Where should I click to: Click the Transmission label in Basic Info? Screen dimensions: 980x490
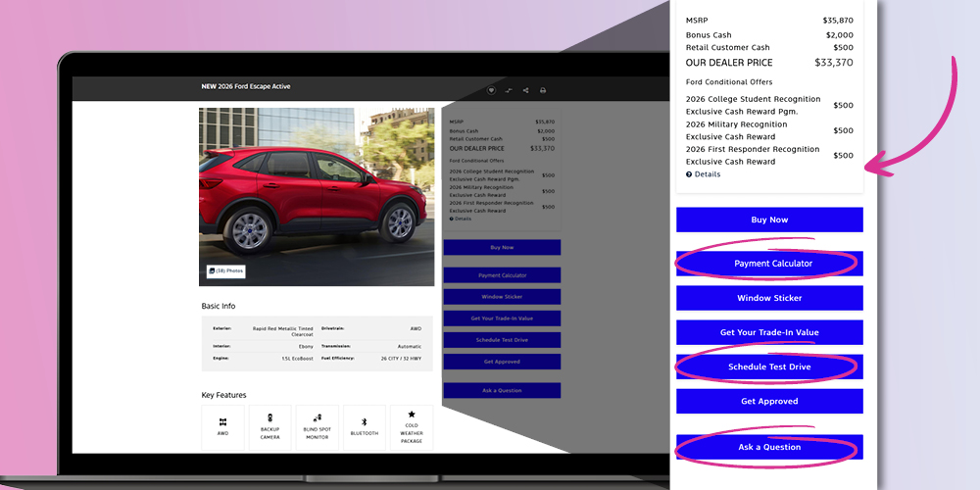click(x=337, y=346)
